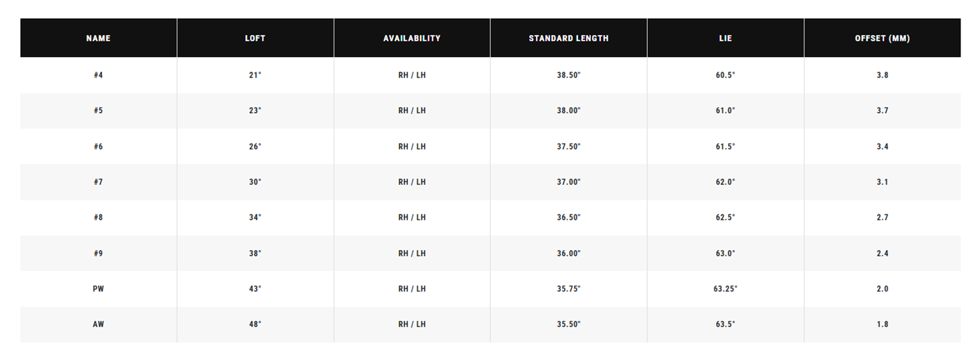The image size is (980, 364).
Task: Click the #7 row name cell
Action: (98, 182)
